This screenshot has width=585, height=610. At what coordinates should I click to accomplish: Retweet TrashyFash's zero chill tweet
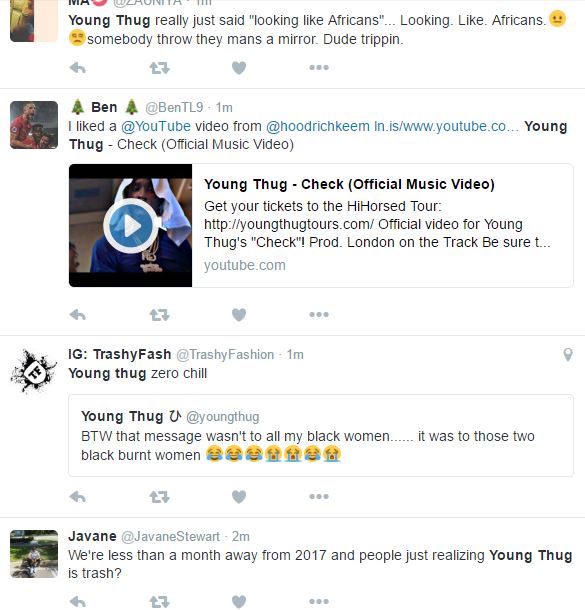pos(159,497)
